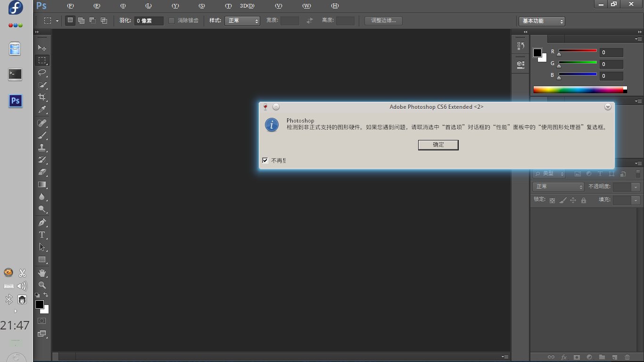Open the 3D properties panel icon
Screen dimensions: 644x362
[x=521, y=64]
